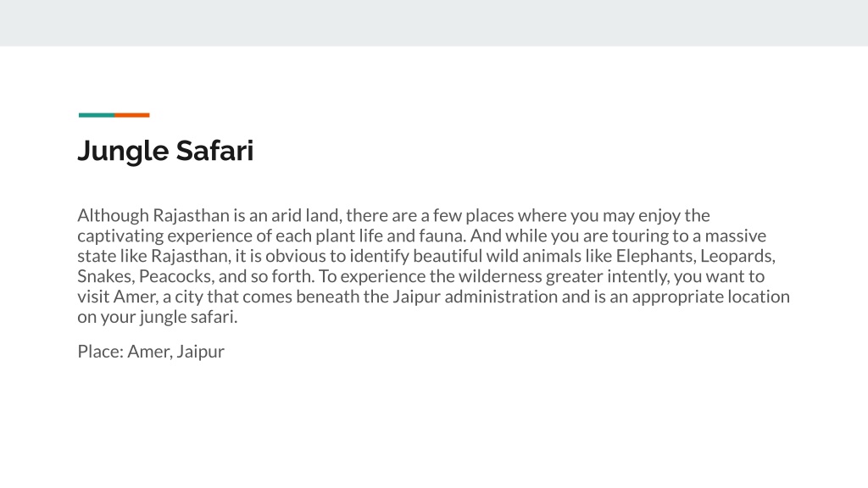Click 'jungle safari' in paragraph's last line
Viewport: 868px width, 488px height.
(x=188, y=317)
